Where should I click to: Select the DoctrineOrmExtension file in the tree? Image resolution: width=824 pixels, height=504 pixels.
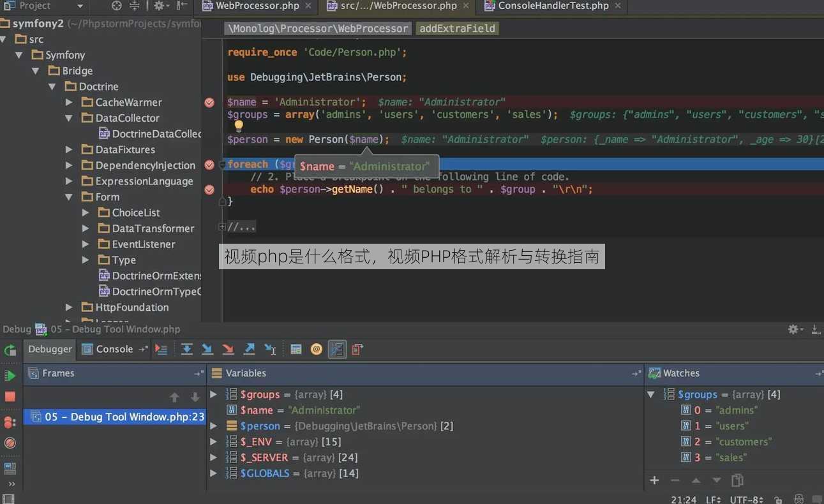[150, 276]
